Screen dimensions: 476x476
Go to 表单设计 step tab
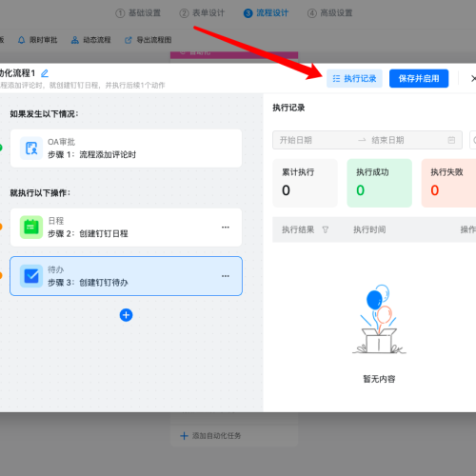point(202,13)
